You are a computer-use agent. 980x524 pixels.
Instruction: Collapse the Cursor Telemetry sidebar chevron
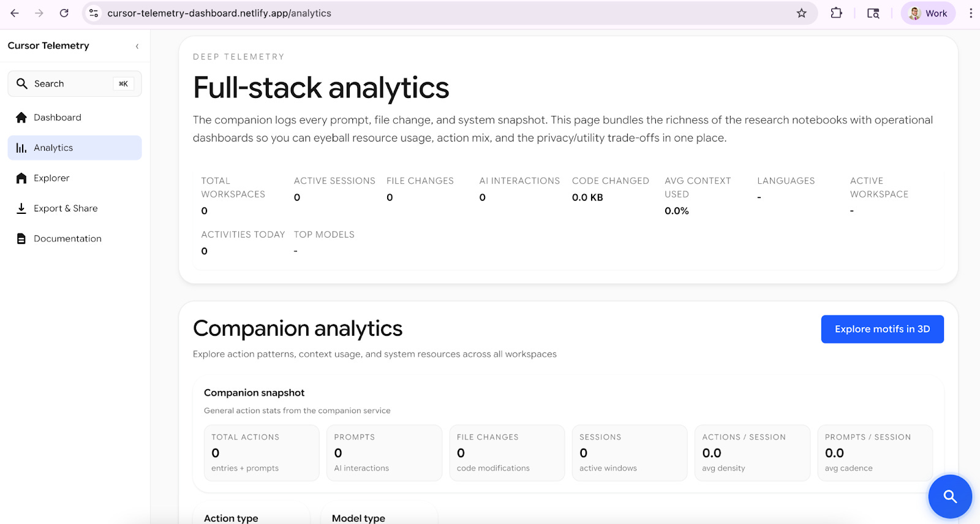point(137,46)
